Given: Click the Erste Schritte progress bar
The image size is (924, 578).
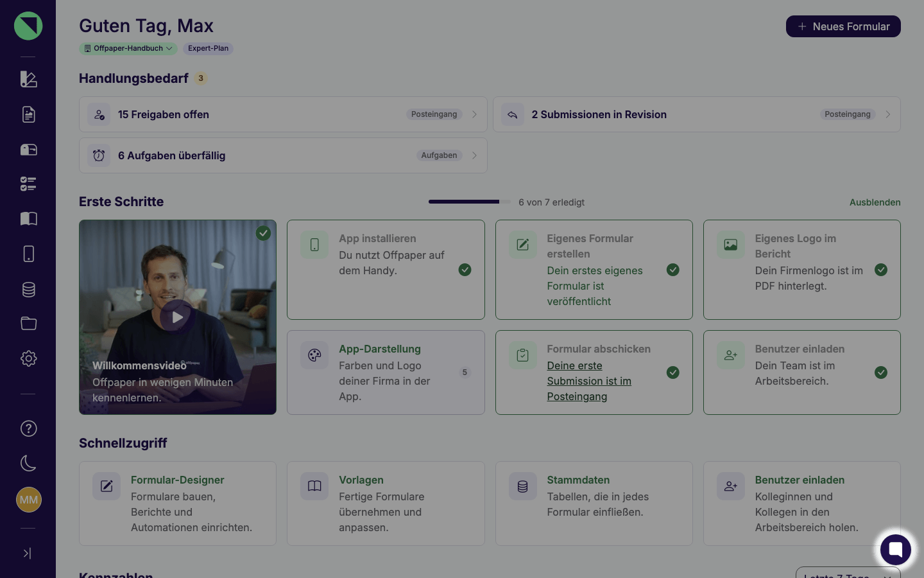Looking at the screenshot, I should pos(470,202).
